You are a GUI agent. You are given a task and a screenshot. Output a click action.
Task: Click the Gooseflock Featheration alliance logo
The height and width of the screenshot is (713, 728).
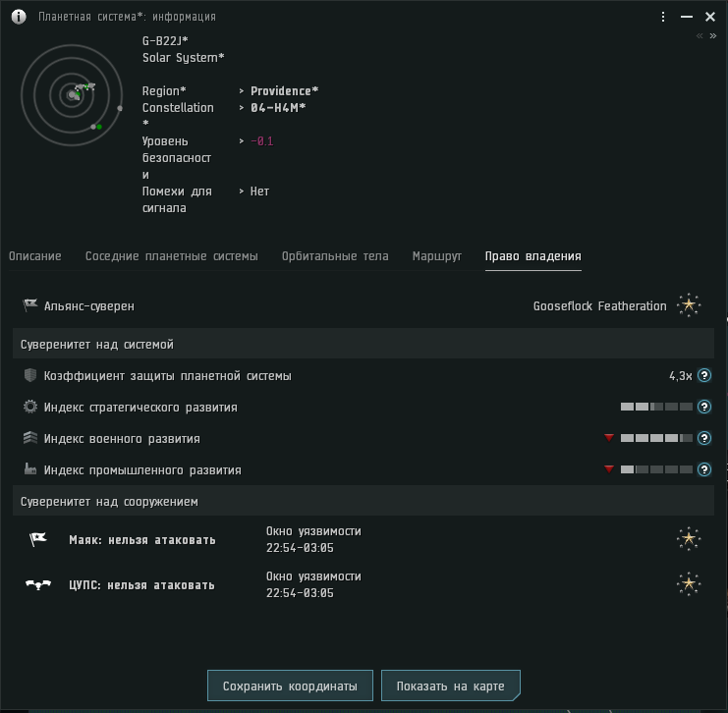(689, 305)
